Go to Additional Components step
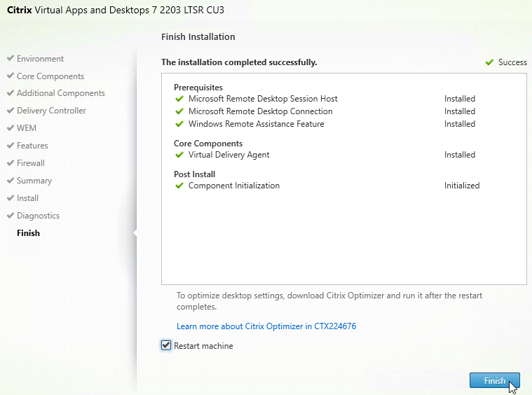Viewport: 532px width, 395px height. (61, 93)
